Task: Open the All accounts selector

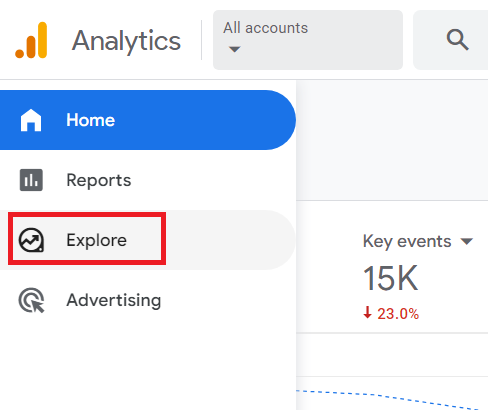Action: (x=308, y=40)
